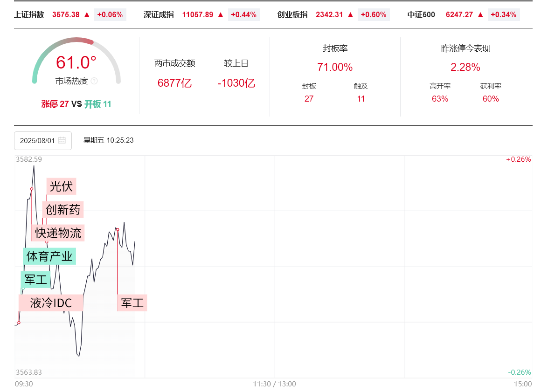Screen dimensions: 541x392
Task: Click the green 体育产业 sector tag
Action: 49,256
